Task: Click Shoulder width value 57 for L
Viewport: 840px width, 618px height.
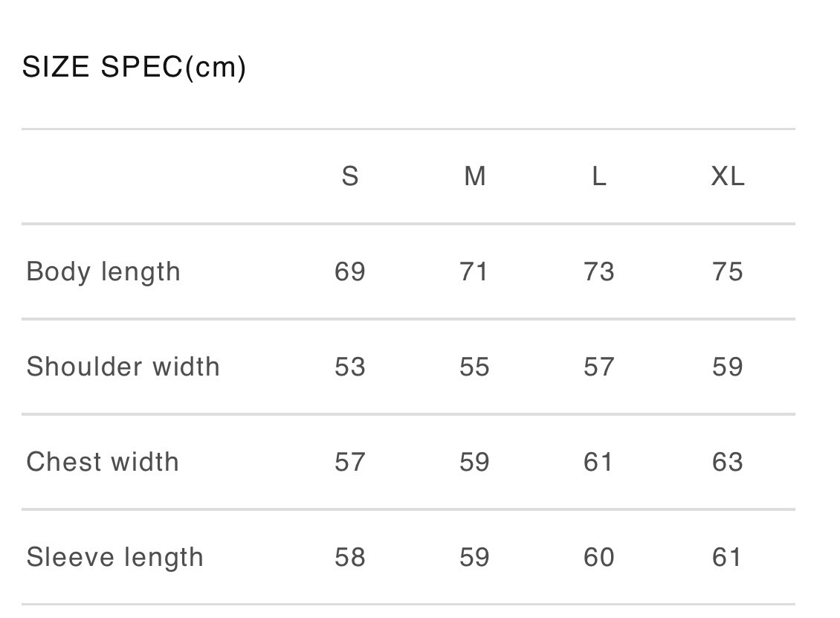Action: [x=599, y=367]
